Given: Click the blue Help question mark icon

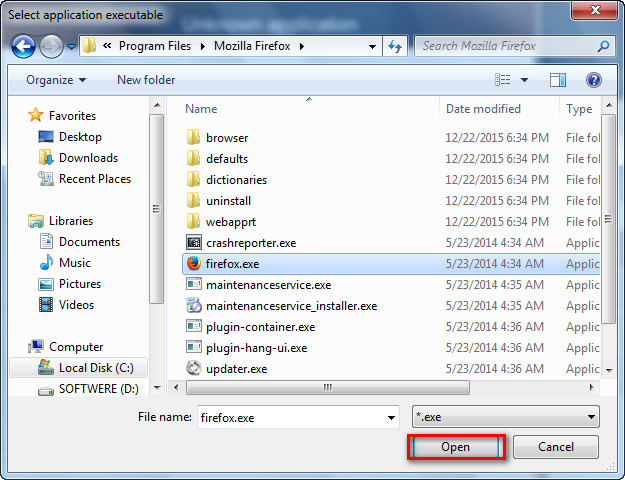Looking at the screenshot, I should point(594,80).
